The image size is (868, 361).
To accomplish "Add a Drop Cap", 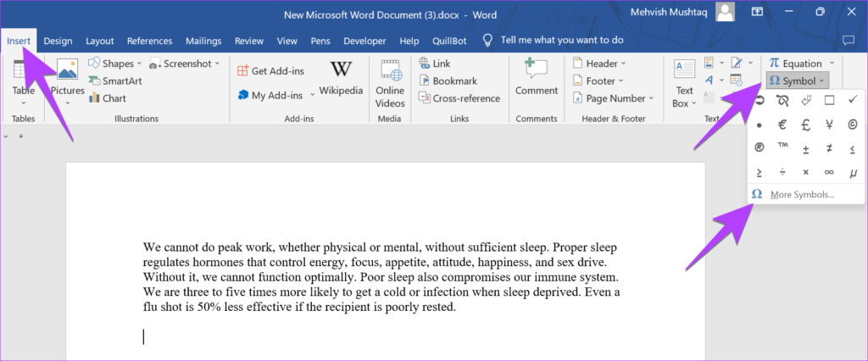I will pos(709,97).
